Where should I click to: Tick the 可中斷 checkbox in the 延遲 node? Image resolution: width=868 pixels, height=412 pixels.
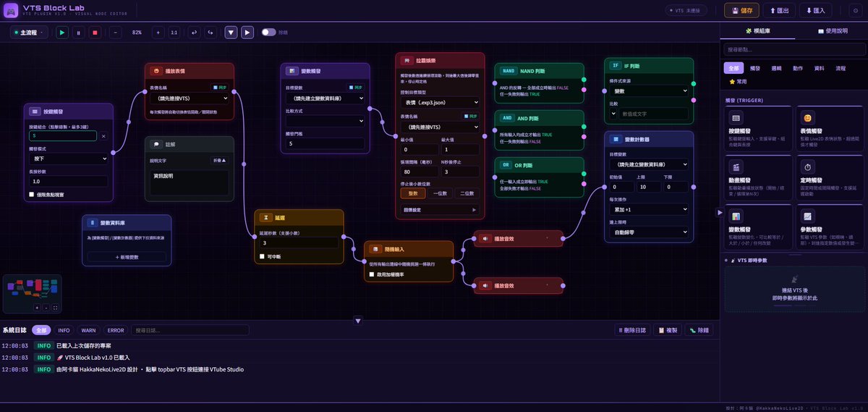tap(263, 256)
